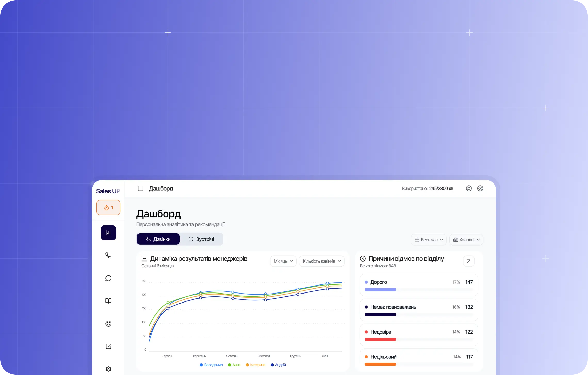Toggle Анна series in chart legend

click(x=234, y=365)
